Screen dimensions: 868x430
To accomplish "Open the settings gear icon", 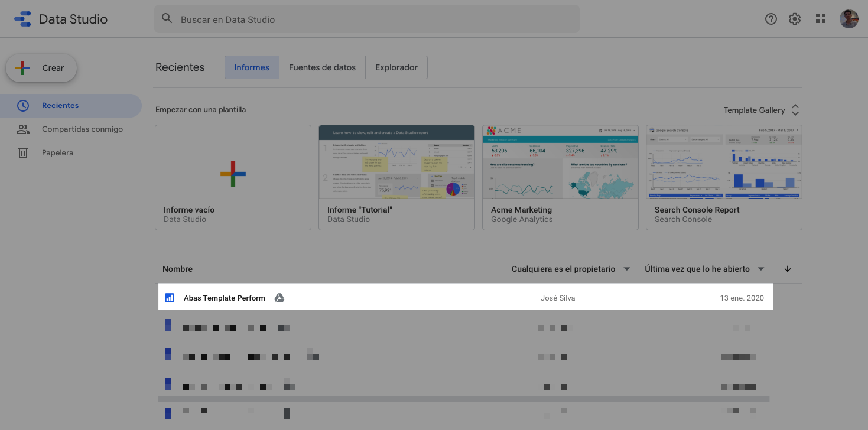I will pos(795,19).
